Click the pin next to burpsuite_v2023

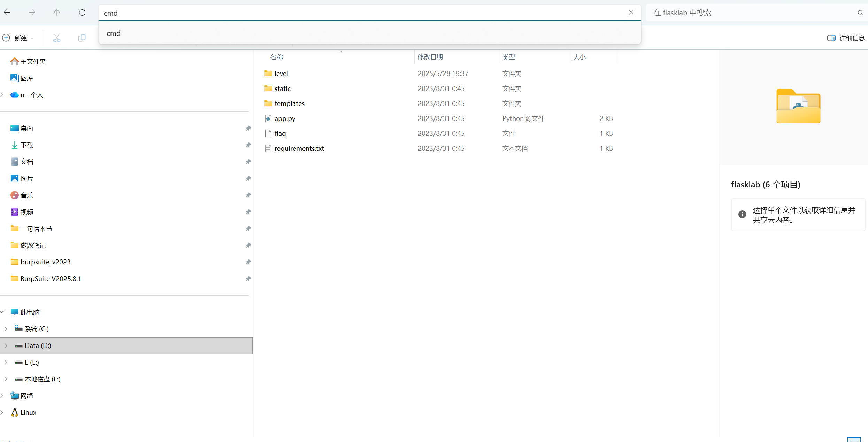pos(248,262)
